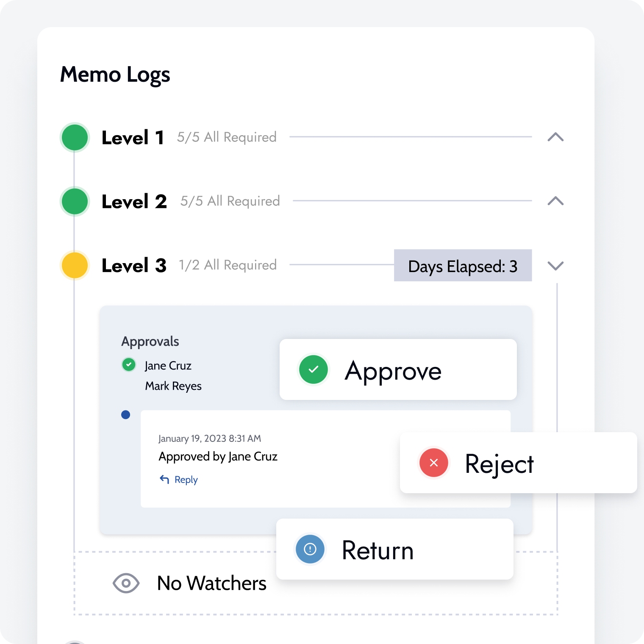Click the blue Return alert icon
The height and width of the screenshot is (644, 644).
[x=310, y=549]
